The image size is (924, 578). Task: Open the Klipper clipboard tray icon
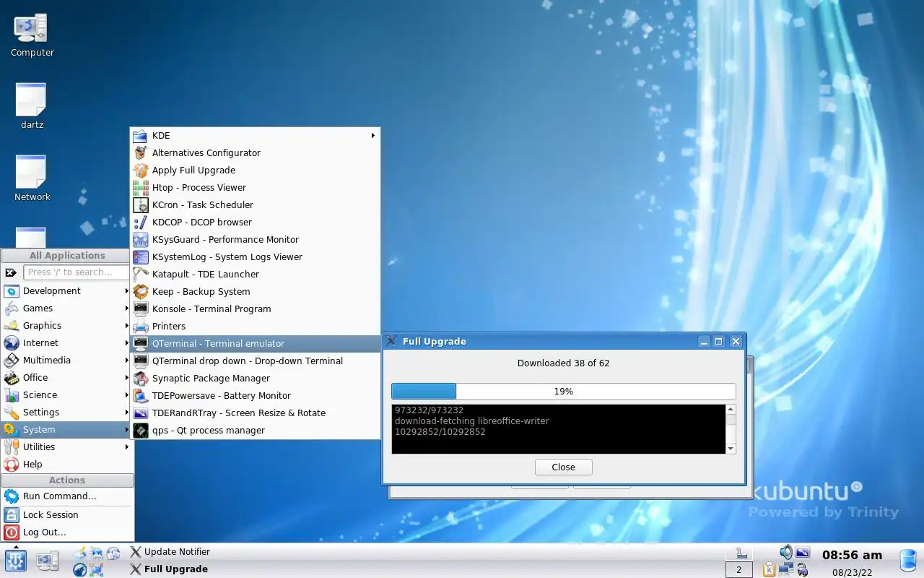pos(769,570)
